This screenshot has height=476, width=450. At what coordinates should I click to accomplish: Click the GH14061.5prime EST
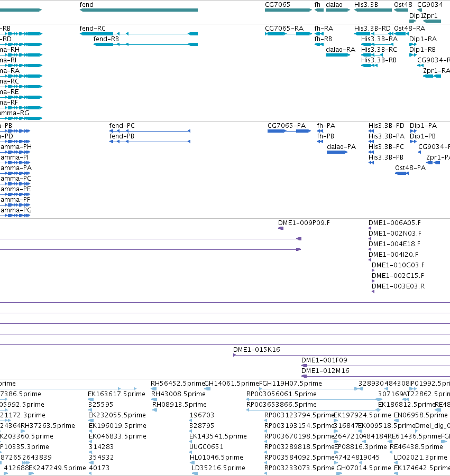pos(207,389)
